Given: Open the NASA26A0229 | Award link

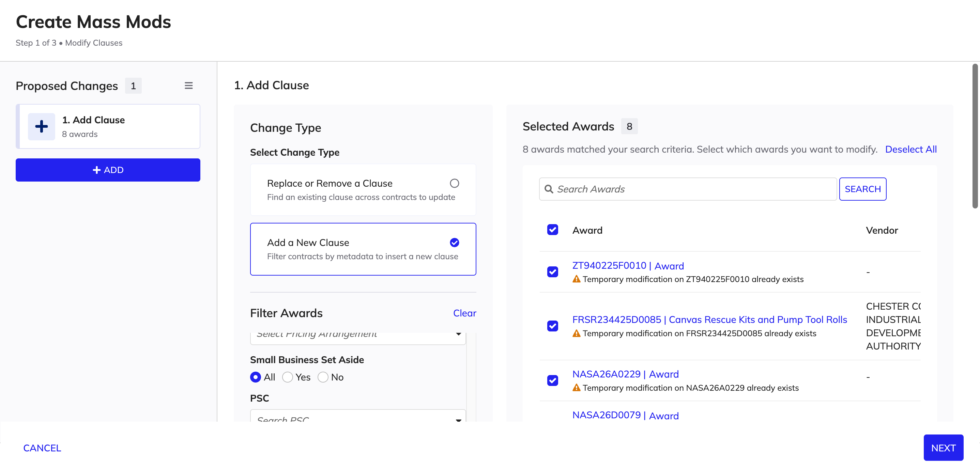Looking at the screenshot, I should point(625,374).
